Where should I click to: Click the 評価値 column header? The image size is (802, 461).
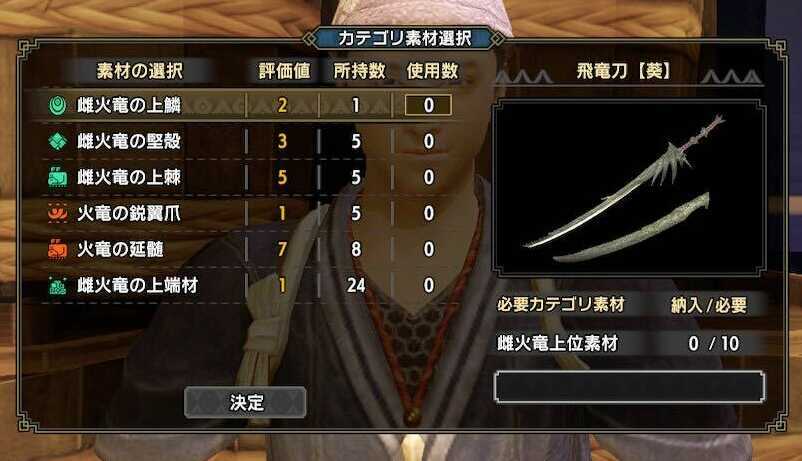pos(284,71)
